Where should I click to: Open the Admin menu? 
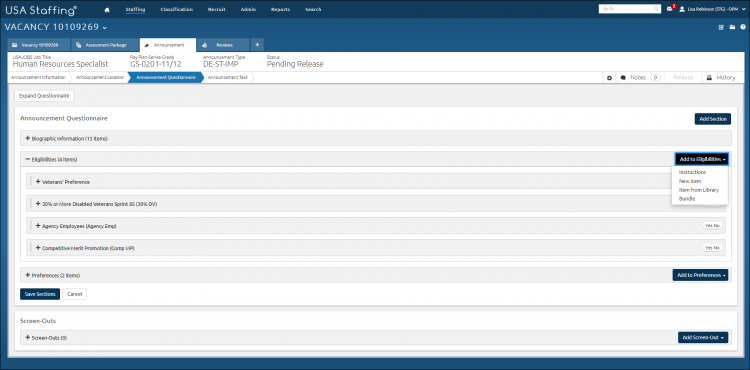coord(248,9)
